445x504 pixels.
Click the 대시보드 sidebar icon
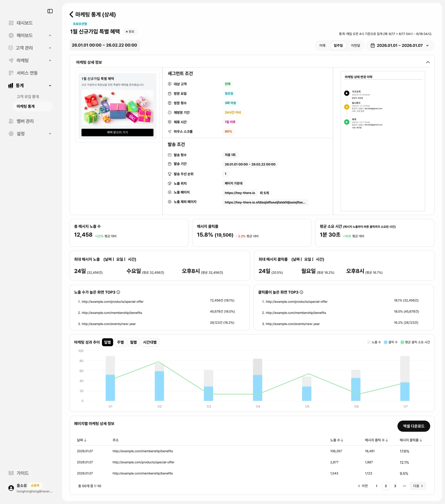11,23
